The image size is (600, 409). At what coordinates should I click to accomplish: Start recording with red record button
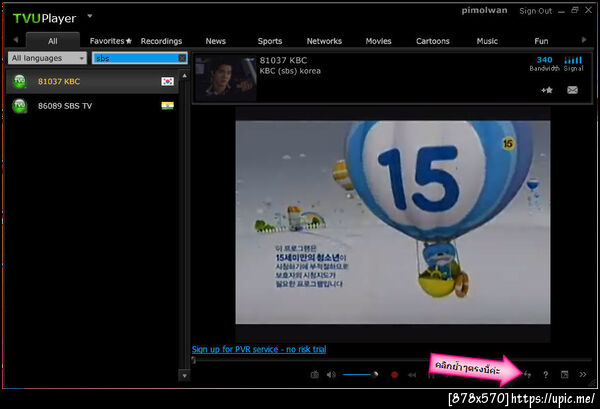pyautogui.click(x=394, y=375)
